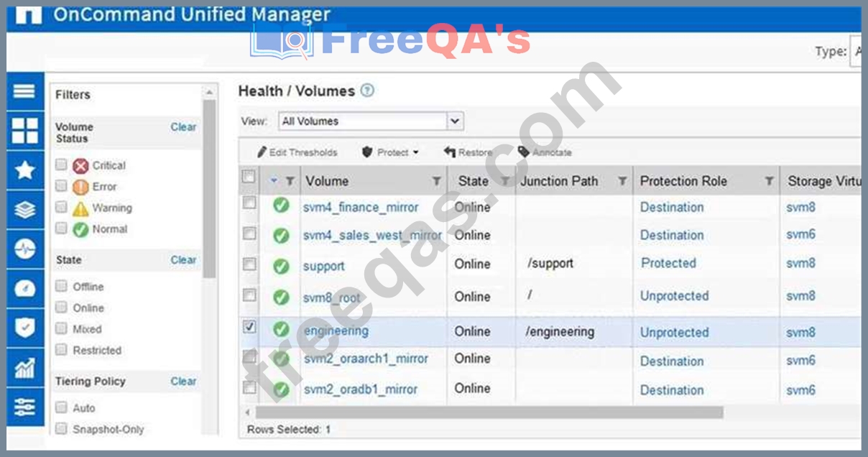Image resolution: width=868 pixels, height=457 pixels.
Task: Click Edit Thresholds in the toolbar
Action: [x=297, y=152]
